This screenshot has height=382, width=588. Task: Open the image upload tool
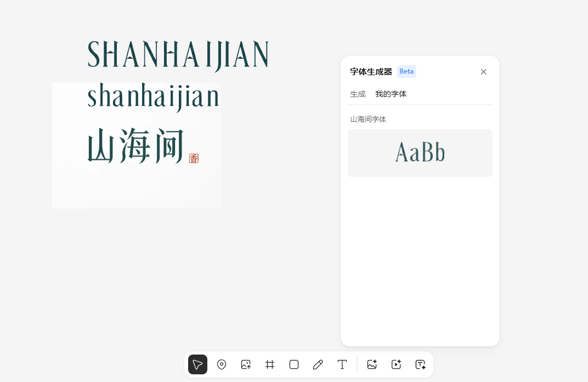[x=246, y=364]
